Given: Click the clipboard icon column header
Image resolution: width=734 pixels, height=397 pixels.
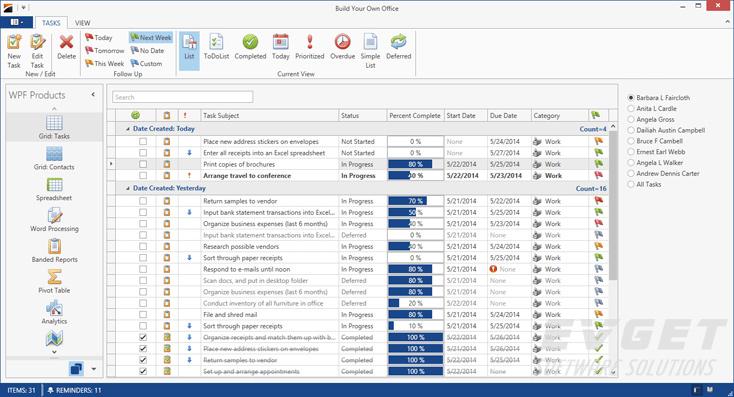Looking at the screenshot, I should 167,115.
